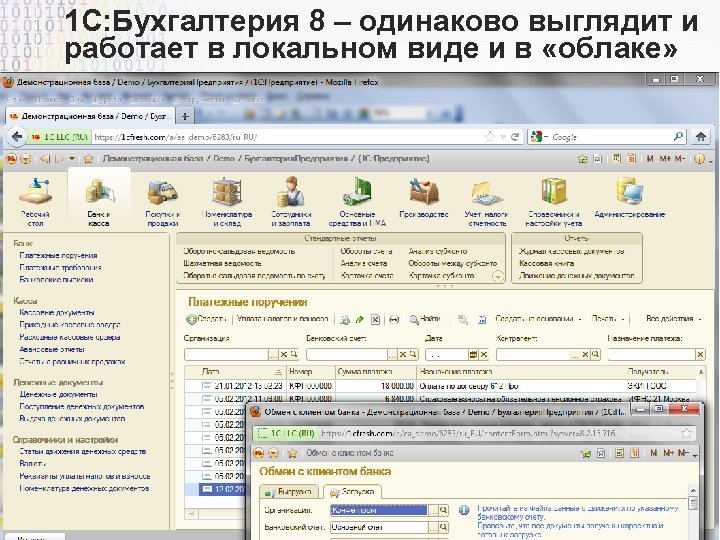This screenshot has height=540, width=720.
Task: Mark for deletion with the red X toolbar icon
Action: tap(376, 320)
